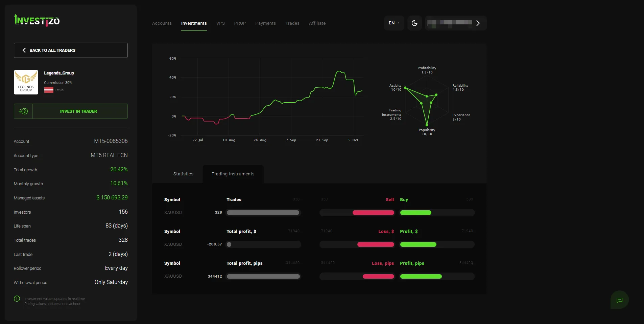Click the realtime info notice icon
Image resolution: width=644 pixels, height=324 pixels.
(17, 299)
